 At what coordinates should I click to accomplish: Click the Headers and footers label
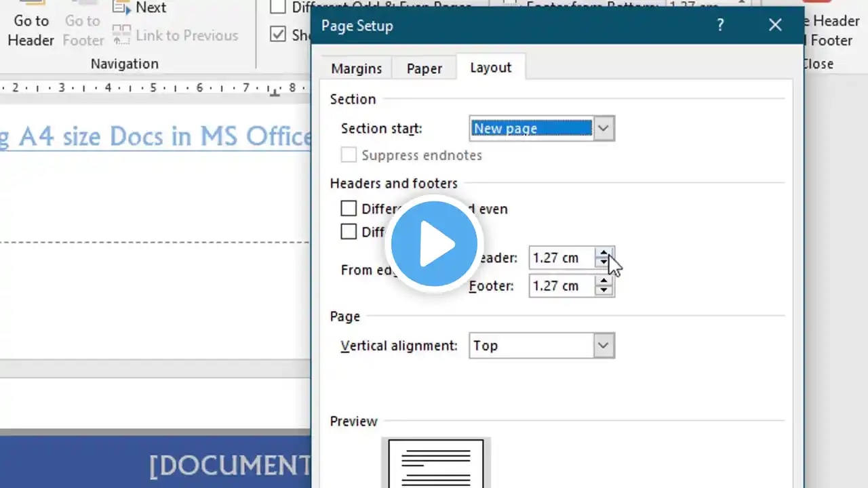[x=393, y=184]
